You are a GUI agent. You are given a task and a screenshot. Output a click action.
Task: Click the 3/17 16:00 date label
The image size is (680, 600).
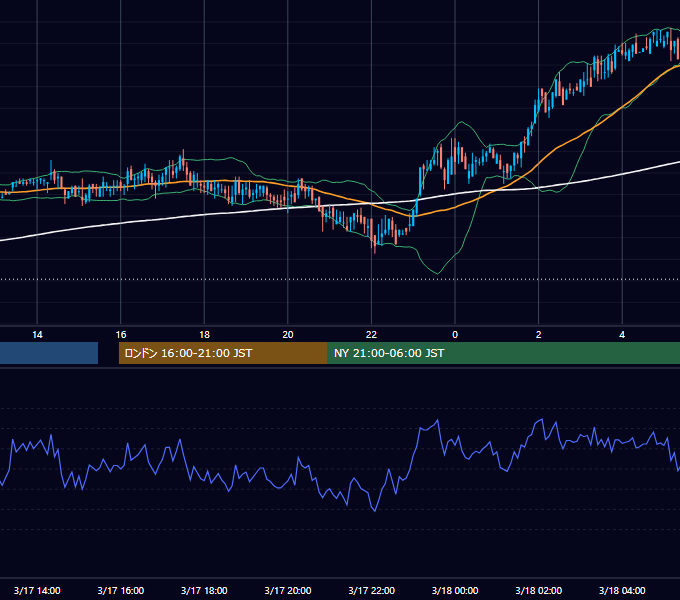pos(121,590)
